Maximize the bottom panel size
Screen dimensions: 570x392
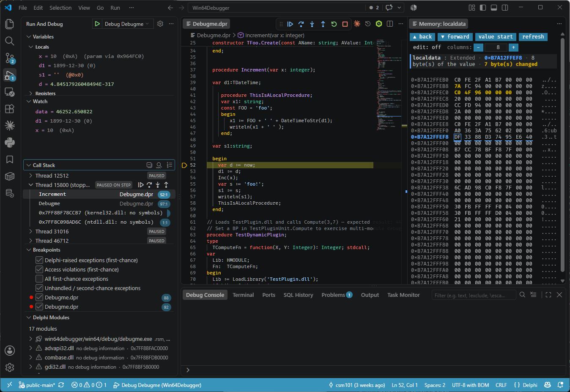(548, 295)
